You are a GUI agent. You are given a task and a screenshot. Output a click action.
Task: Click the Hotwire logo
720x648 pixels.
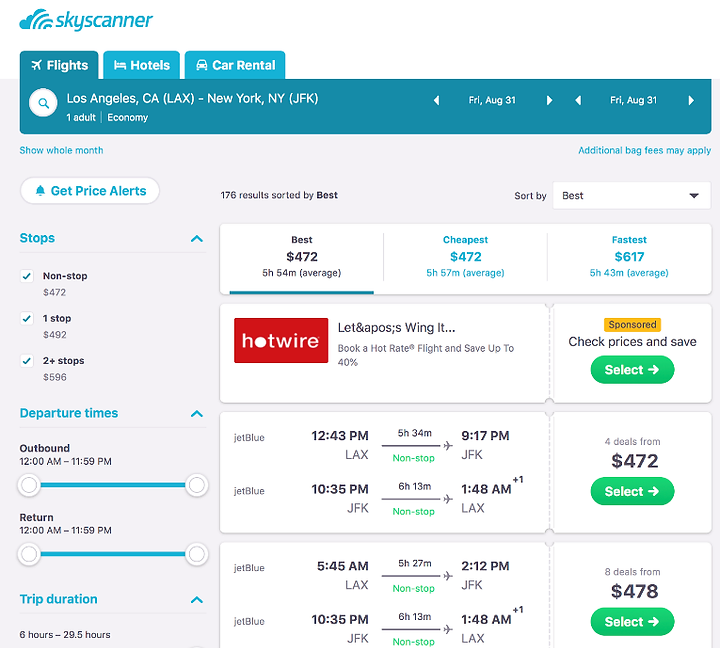coord(281,340)
